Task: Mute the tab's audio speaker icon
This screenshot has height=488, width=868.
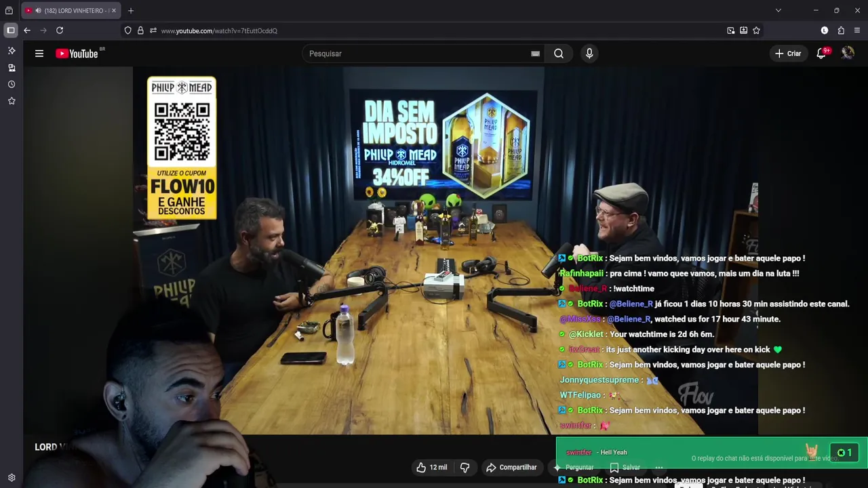Action: 38,11
